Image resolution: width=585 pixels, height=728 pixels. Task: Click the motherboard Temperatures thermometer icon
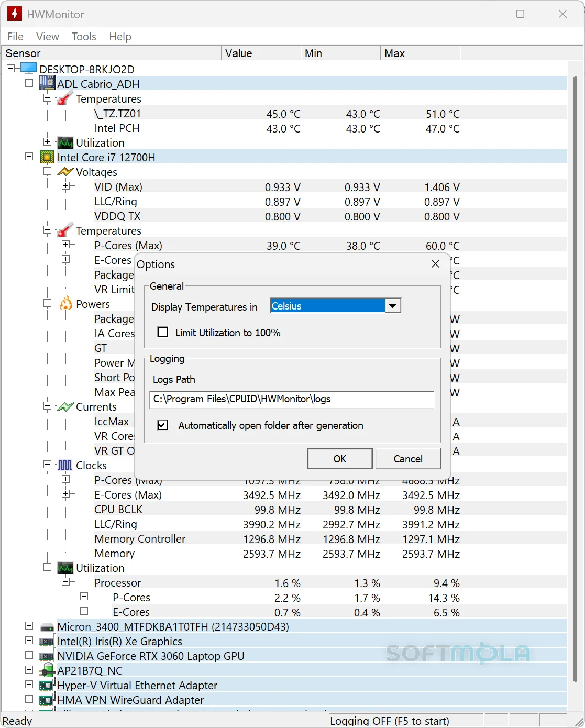(65, 98)
